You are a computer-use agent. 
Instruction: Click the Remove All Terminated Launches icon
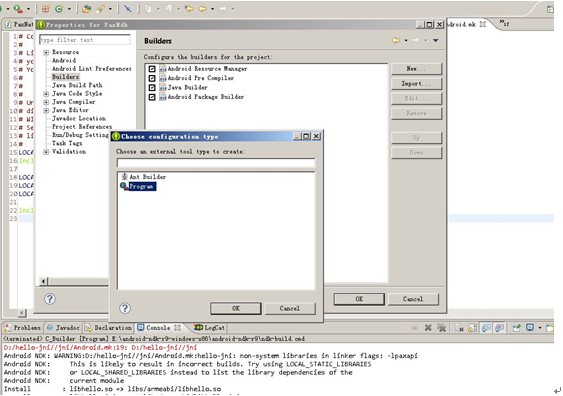(441, 327)
